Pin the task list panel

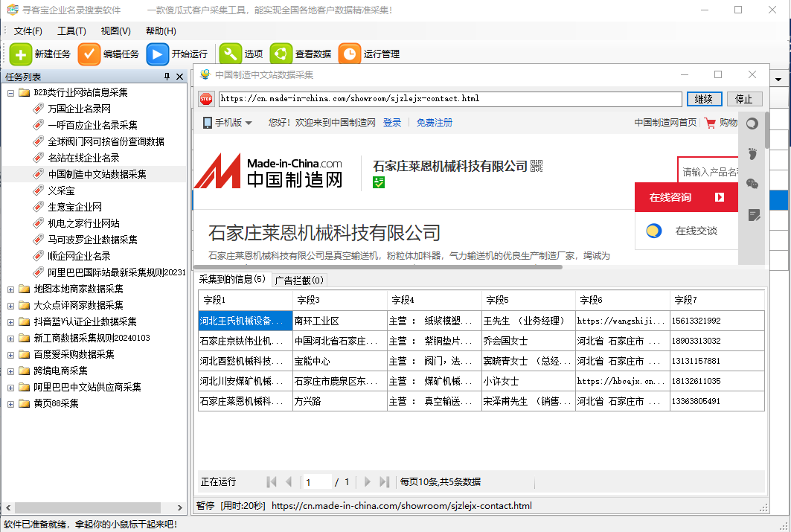point(167,77)
